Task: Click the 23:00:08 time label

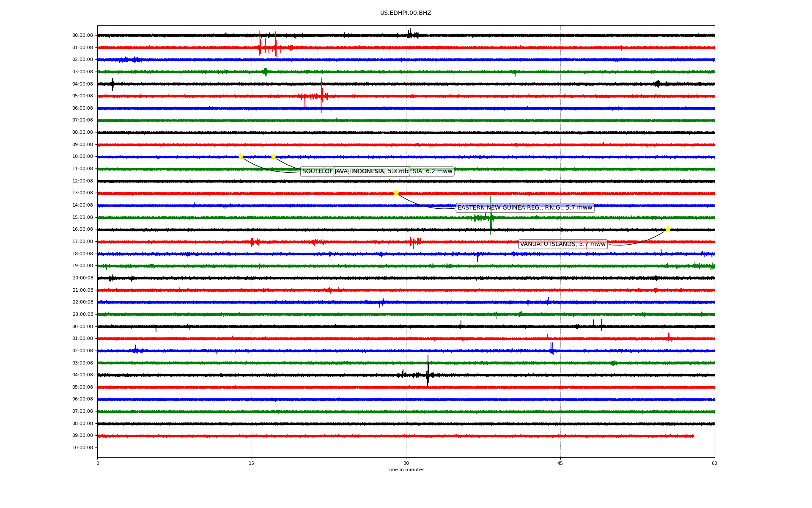Action: point(82,314)
